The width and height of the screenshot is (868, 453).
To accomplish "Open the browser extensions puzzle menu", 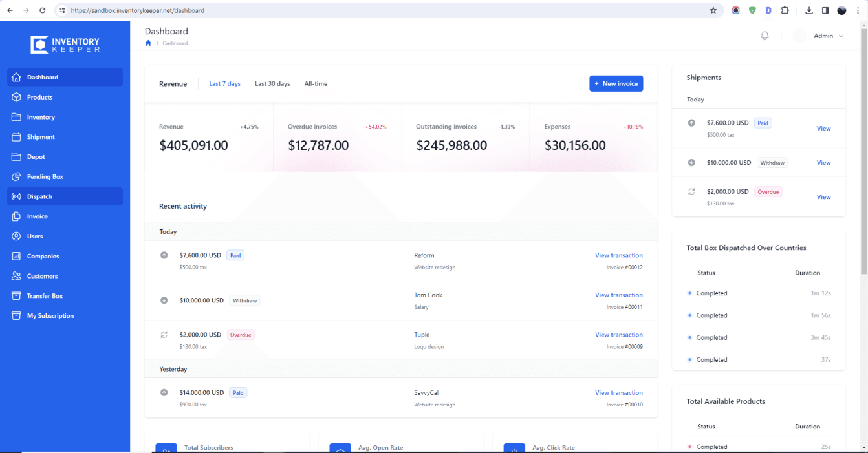I will [785, 10].
